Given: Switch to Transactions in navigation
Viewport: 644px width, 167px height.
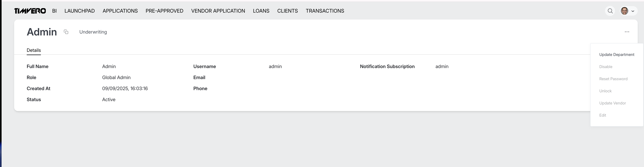Looking at the screenshot, I should coord(325,11).
